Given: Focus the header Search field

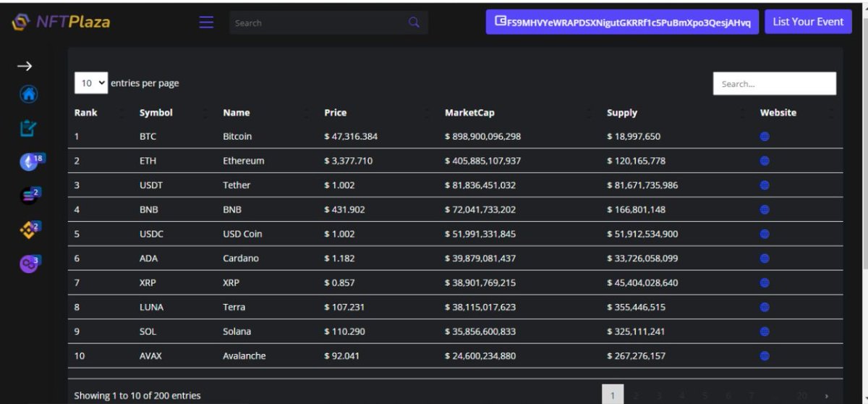Looking at the screenshot, I should (318, 22).
